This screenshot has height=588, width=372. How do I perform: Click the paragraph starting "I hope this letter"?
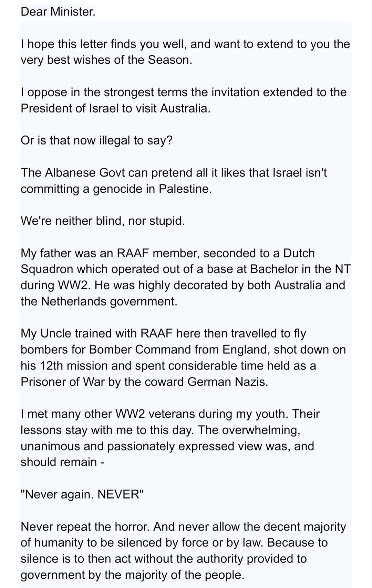pos(185,44)
